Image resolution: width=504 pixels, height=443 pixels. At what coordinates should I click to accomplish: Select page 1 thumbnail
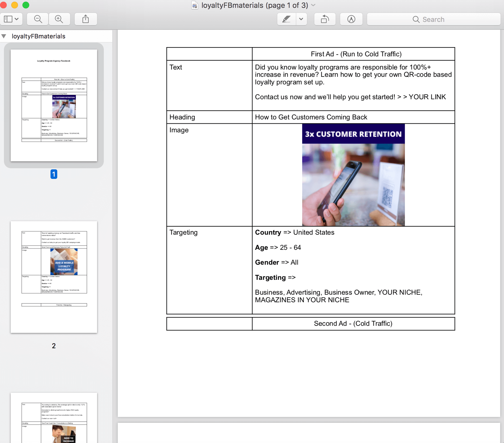click(54, 105)
